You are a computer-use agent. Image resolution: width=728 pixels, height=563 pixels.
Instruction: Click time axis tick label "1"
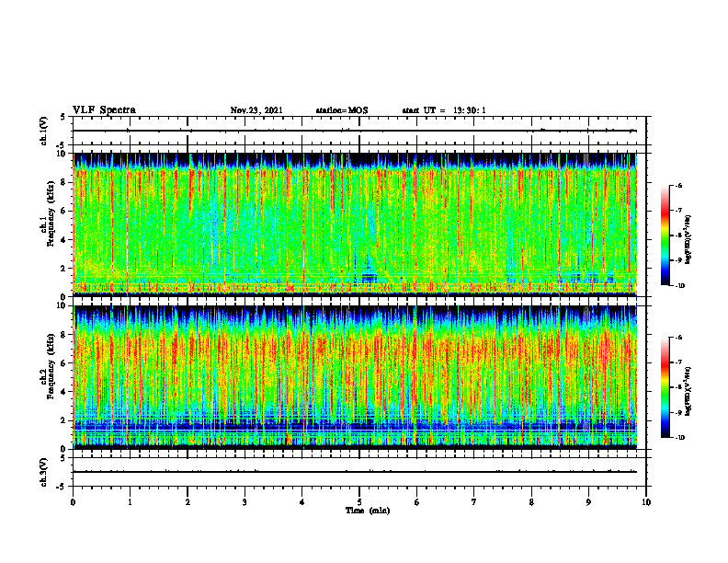[x=130, y=502]
